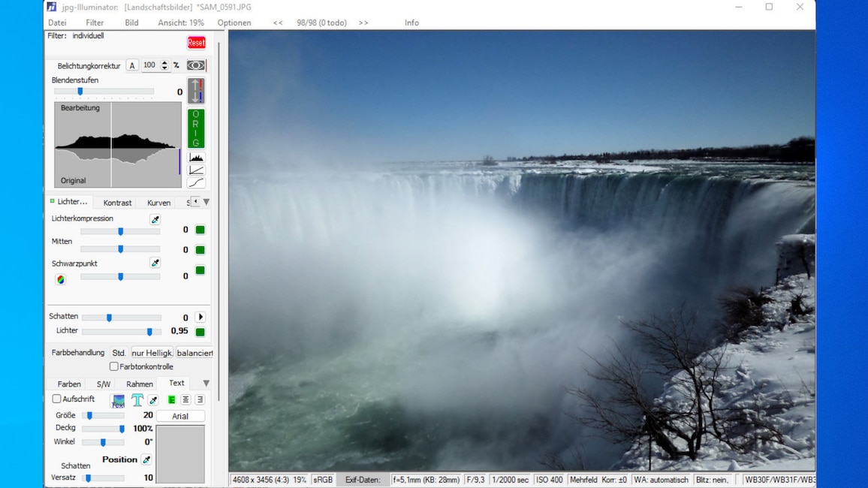Screen dimensions: 868x488
Task: Switch to the Kontrast tab
Action: [x=117, y=203]
